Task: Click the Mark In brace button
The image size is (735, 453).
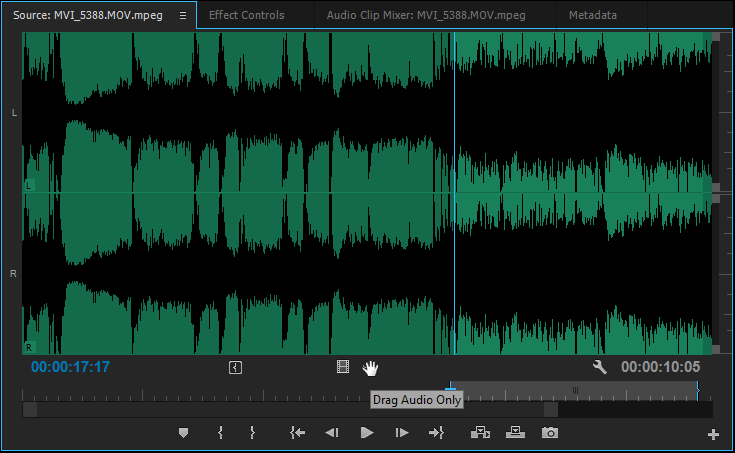Action: point(220,432)
